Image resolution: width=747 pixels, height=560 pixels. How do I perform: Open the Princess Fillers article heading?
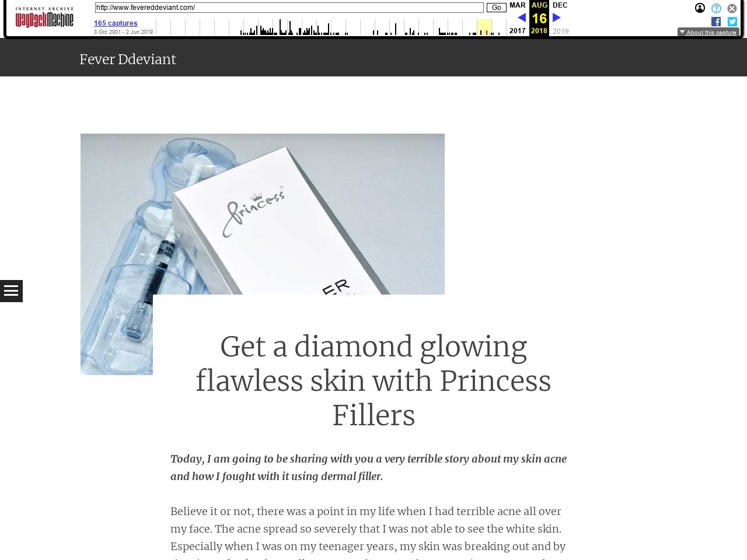pyautogui.click(x=373, y=381)
